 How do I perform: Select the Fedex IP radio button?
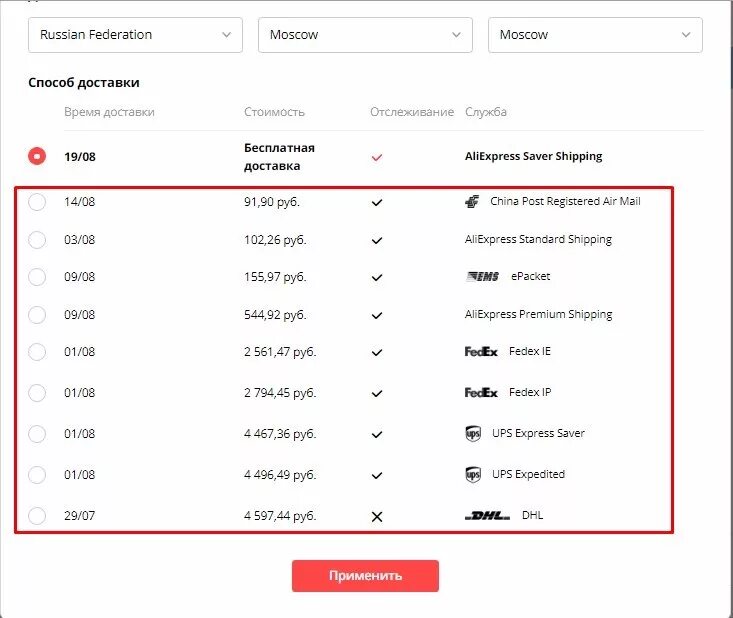37,393
